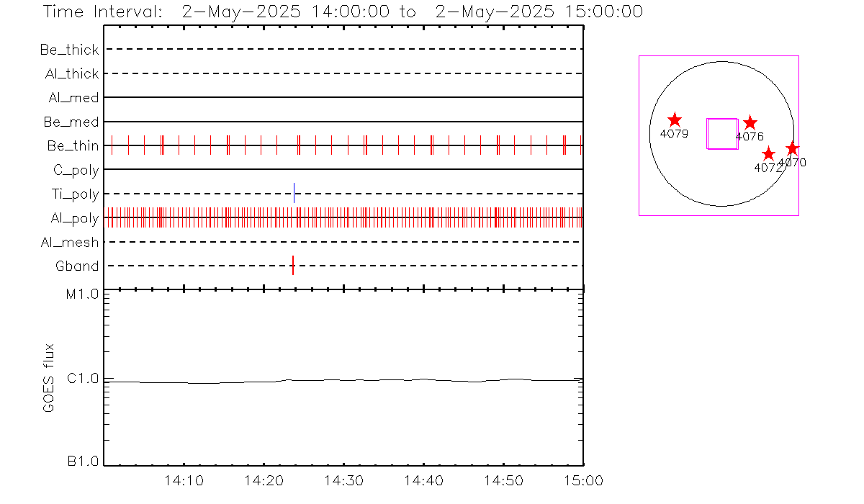Click the C_poly filter label

pyautogui.click(x=76, y=170)
